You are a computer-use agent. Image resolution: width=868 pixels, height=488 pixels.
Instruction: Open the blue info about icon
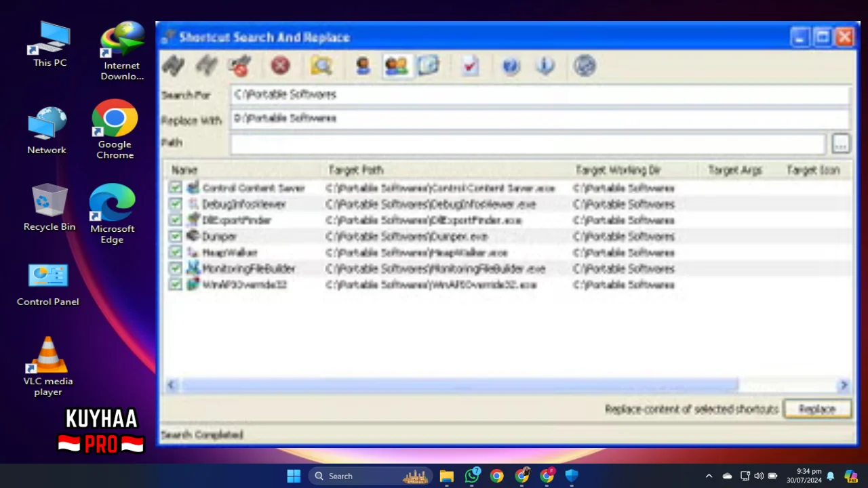[x=545, y=66]
